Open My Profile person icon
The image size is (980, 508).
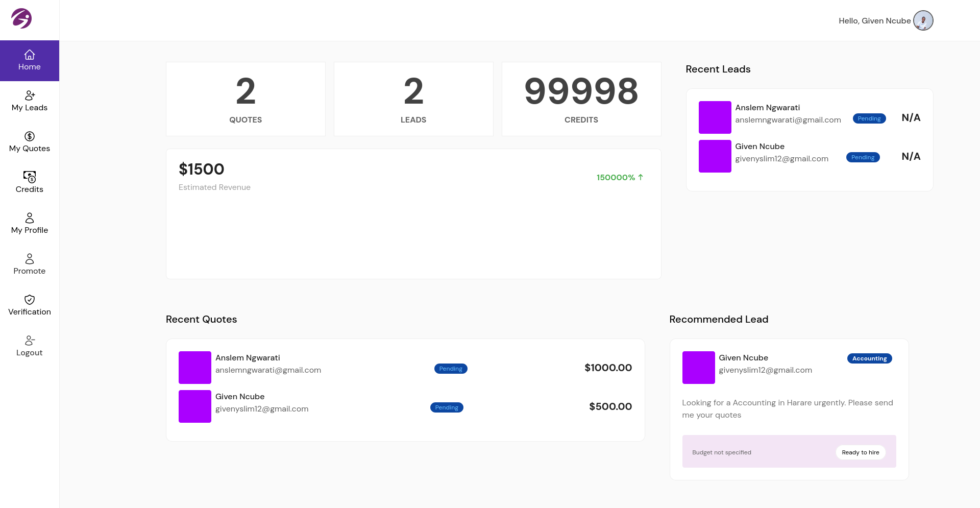click(30, 218)
